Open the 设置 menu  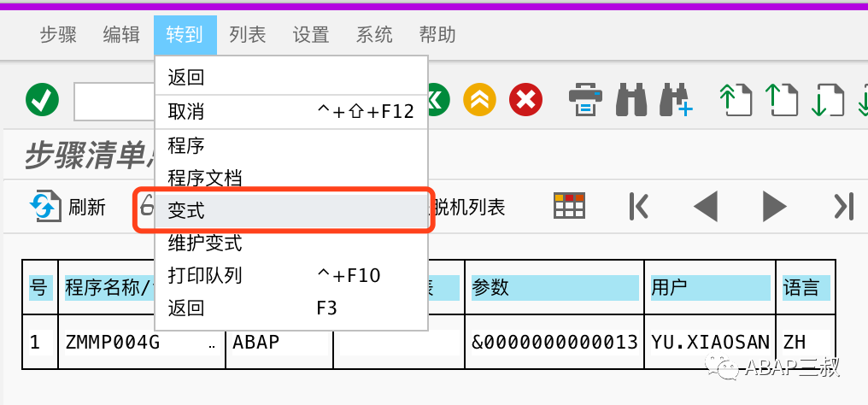coord(311,35)
